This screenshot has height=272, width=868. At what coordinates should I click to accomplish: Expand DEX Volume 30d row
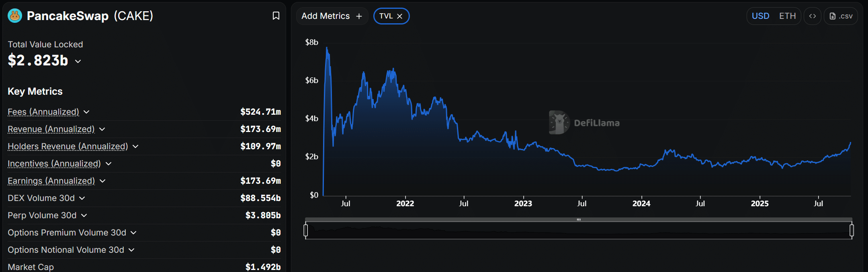82,198
